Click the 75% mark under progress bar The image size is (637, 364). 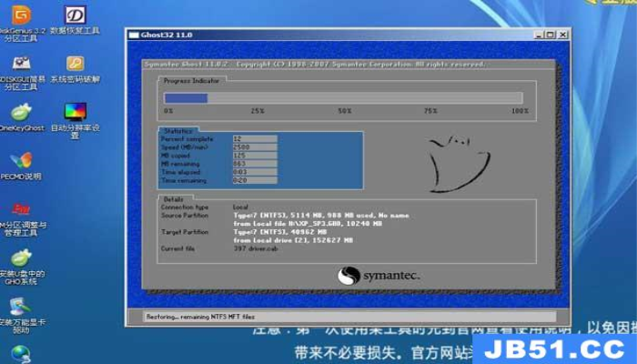point(430,111)
